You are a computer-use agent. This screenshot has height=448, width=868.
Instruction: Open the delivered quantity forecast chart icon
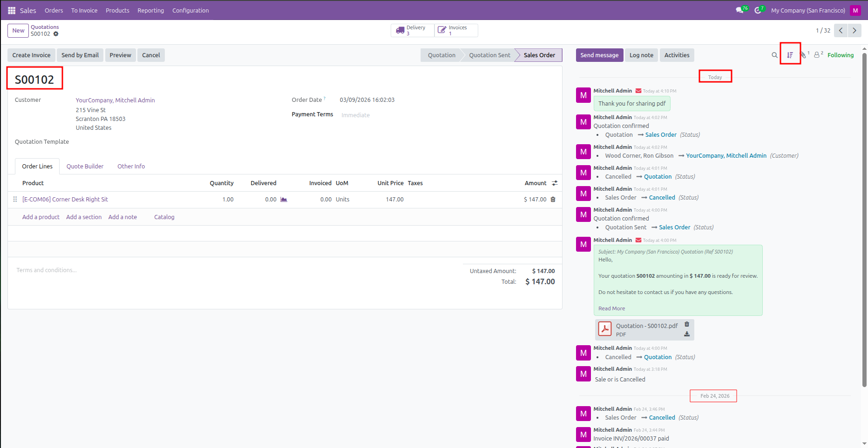(284, 200)
